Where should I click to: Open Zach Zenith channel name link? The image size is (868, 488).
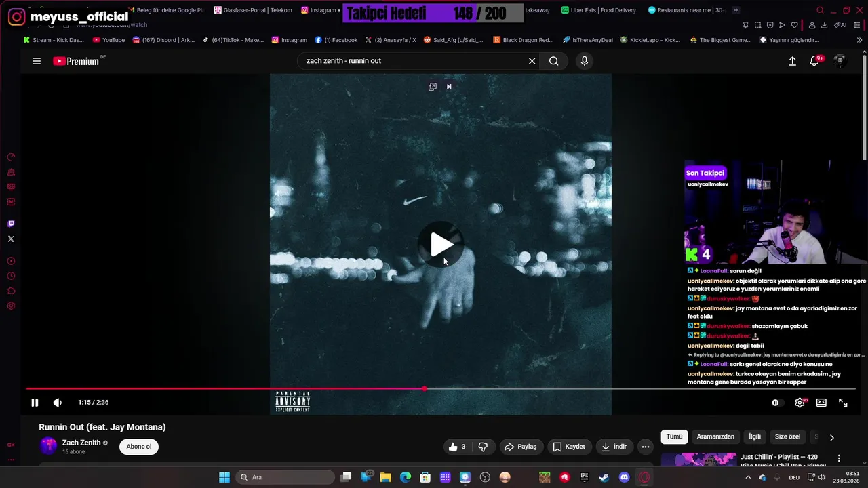point(81,443)
